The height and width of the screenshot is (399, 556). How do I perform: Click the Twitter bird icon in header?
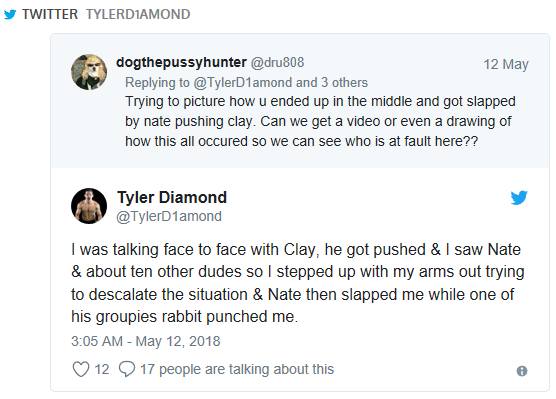(x=10, y=15)
